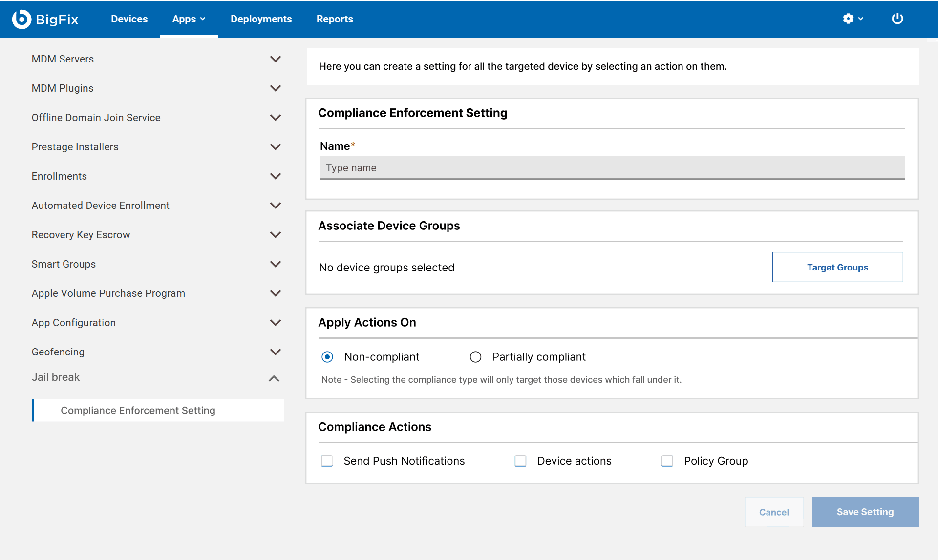Open the settings gear menu

(x=853, y=19)
